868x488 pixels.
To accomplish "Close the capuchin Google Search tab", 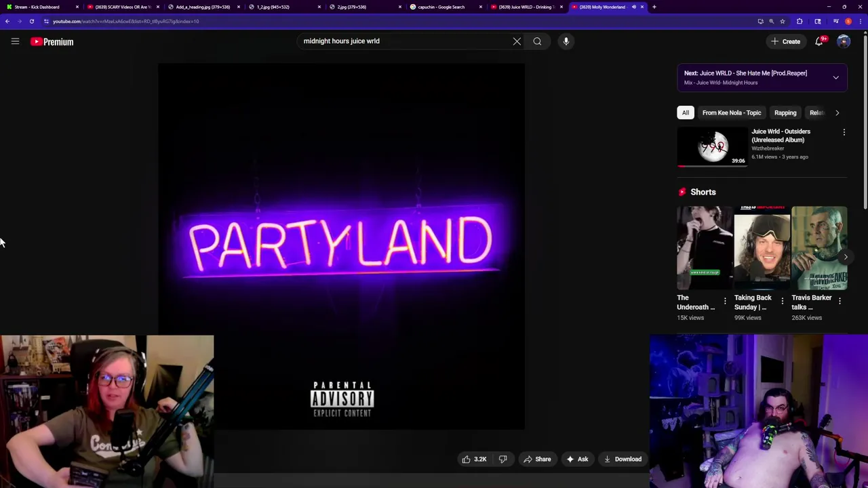I will (x=481, y=7).
